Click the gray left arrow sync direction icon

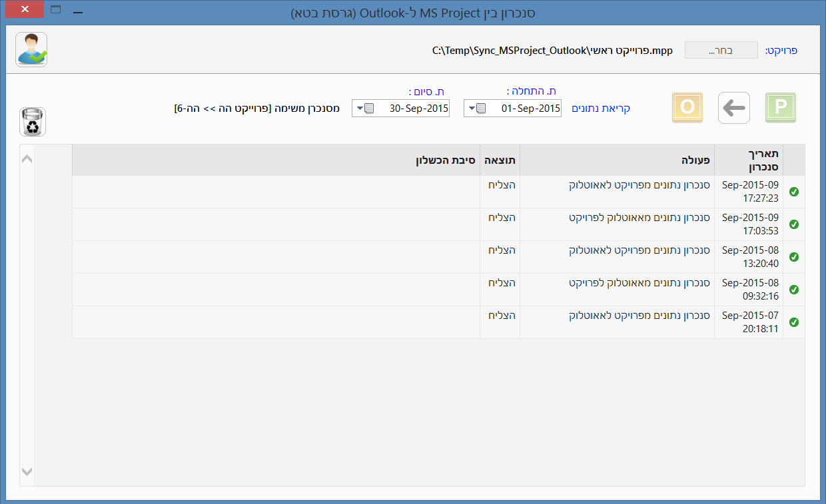(x=734, y=108)
